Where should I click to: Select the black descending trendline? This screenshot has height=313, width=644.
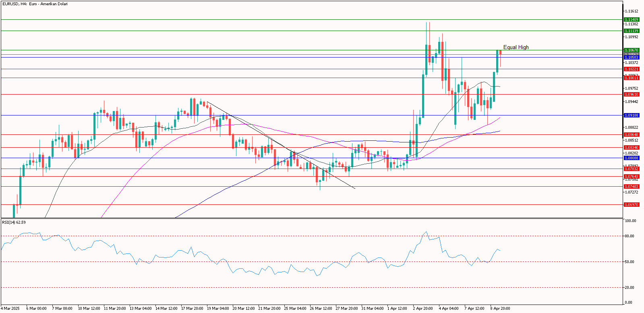tap(281, 145)
